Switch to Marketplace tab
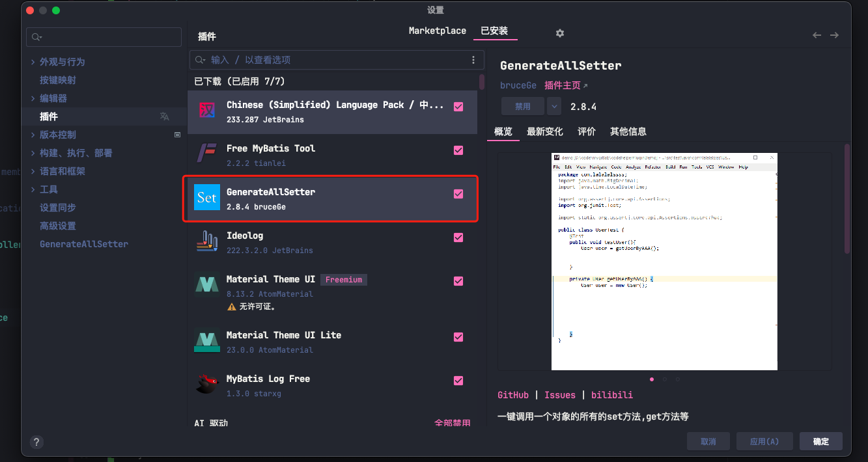The image size is (868, 462). 438,31
